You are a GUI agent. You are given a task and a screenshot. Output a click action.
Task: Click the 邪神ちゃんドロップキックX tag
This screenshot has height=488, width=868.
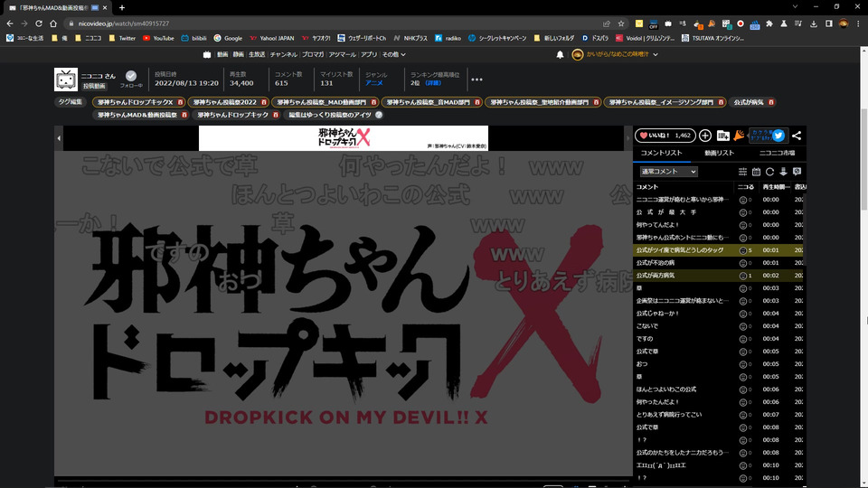(x=136, y=102)
